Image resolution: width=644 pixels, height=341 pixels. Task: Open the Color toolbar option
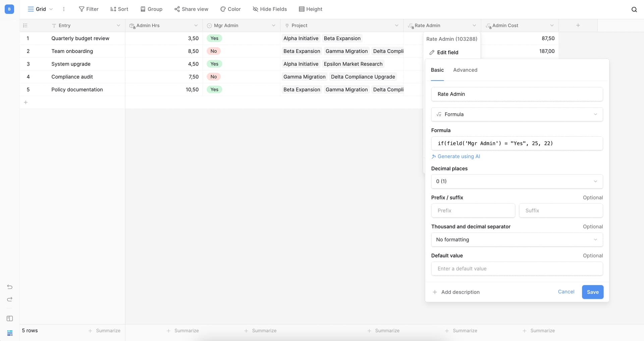point(230,9)
